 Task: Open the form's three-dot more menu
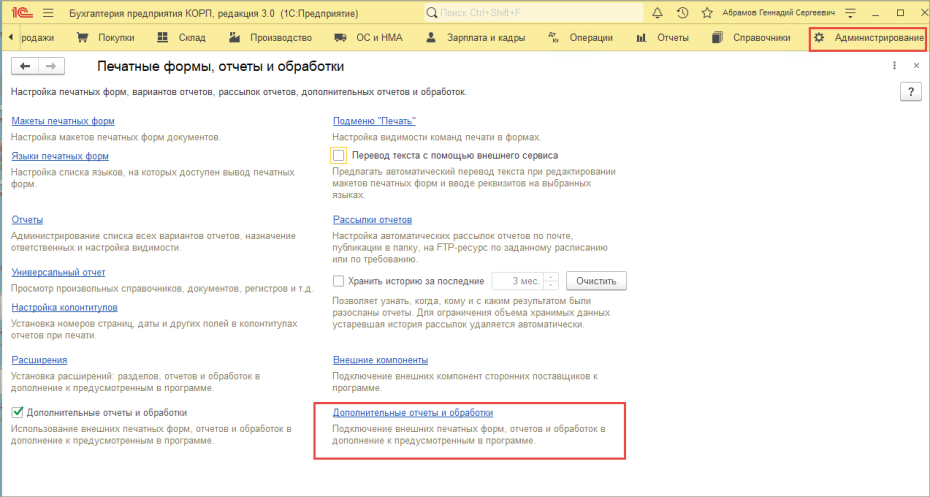pos(894,66)
